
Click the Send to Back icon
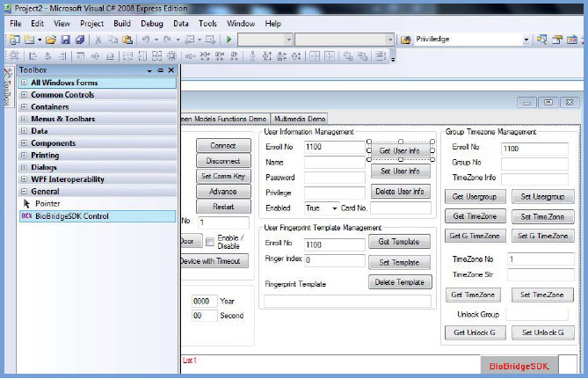click(362, 56)
